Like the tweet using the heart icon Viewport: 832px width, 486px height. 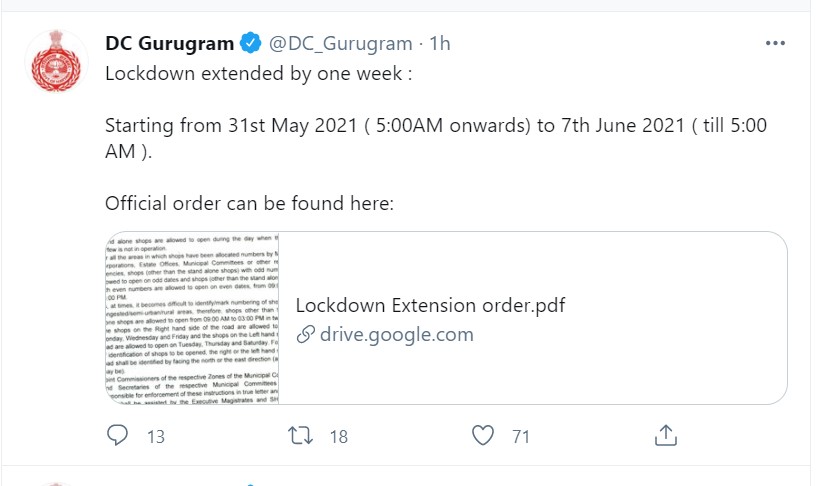484,435
